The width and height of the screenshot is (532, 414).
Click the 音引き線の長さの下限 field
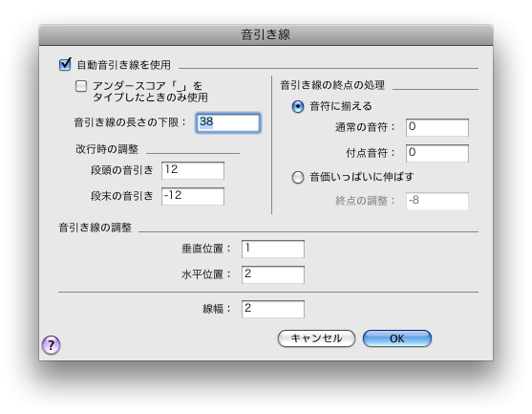pyautogui.click(x=228, y=122)
